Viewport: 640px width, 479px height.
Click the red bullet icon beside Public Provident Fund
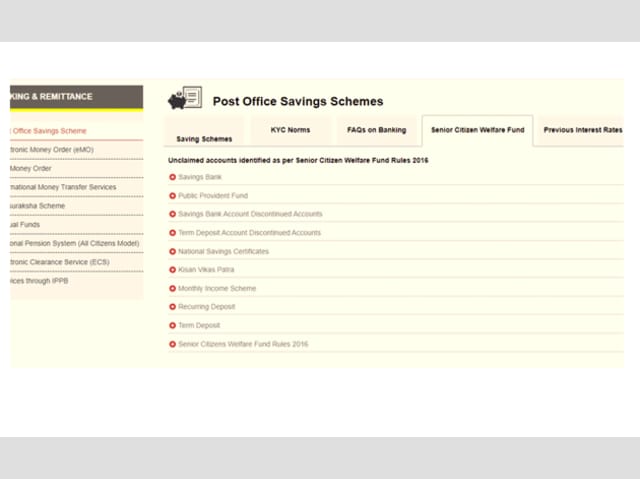[172, 196]
